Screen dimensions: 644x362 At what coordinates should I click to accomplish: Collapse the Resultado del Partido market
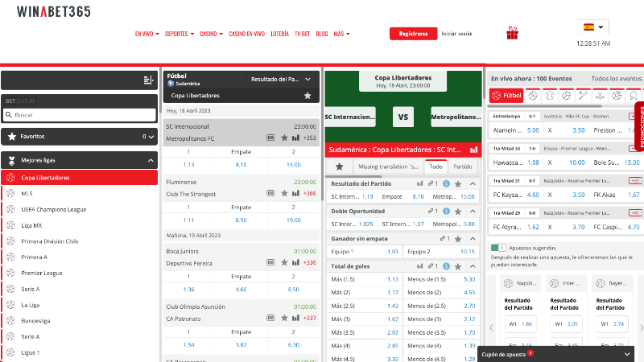[473, 184]
